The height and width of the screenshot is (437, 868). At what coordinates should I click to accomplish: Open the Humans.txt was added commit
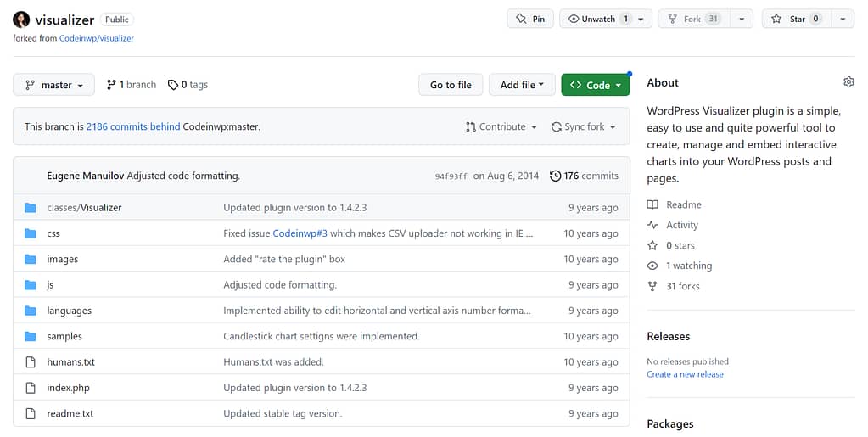(x=273, y=362)
